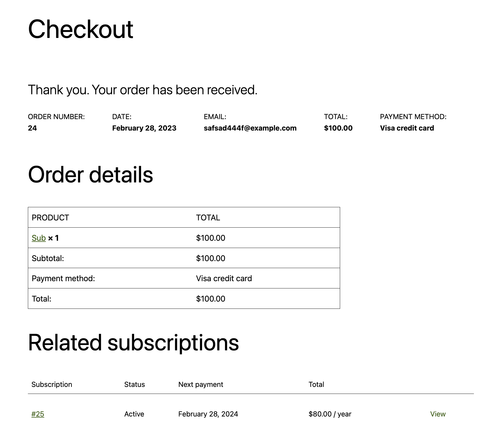This screenshot has height=448, width=499.
Task: Select the PRODUCT column header
Action: pyautogui.click(x=51, y=218)
